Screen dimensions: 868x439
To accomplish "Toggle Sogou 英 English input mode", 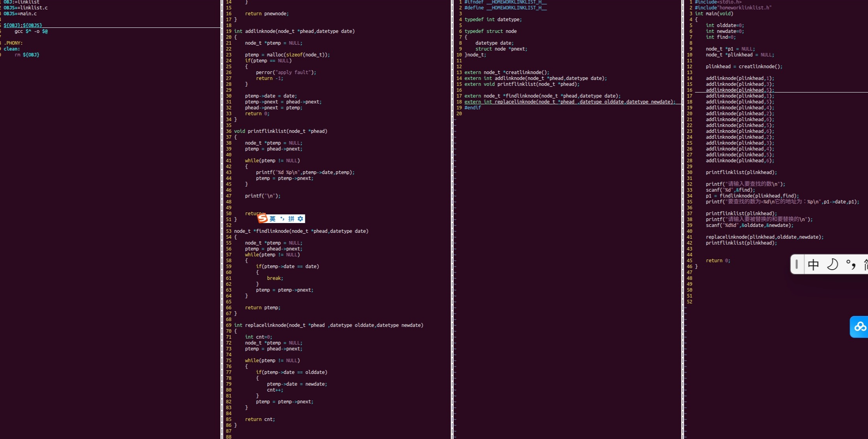I will (x=272, y=219).
